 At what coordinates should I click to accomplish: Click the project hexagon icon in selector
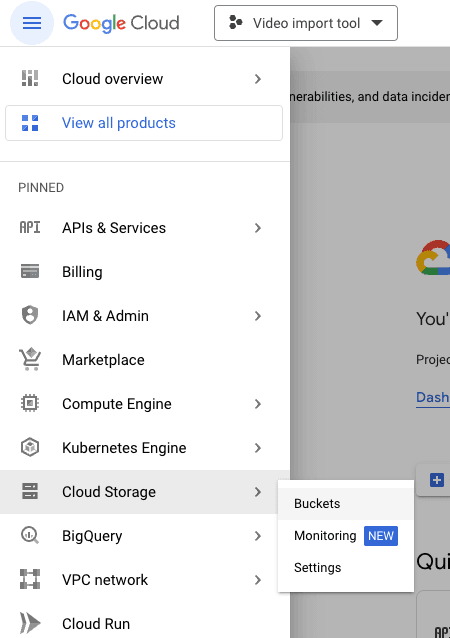pyautogui.click(x=236, y=22)
